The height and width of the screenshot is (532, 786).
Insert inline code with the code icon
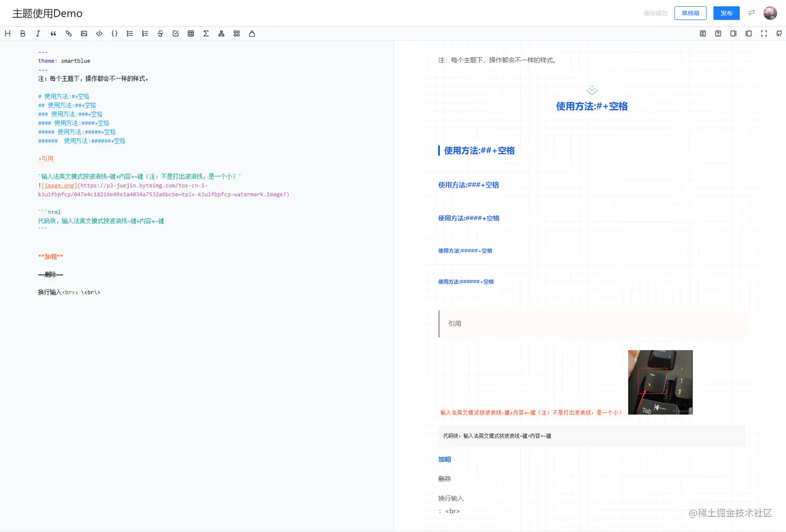click(x=99, y=33)
